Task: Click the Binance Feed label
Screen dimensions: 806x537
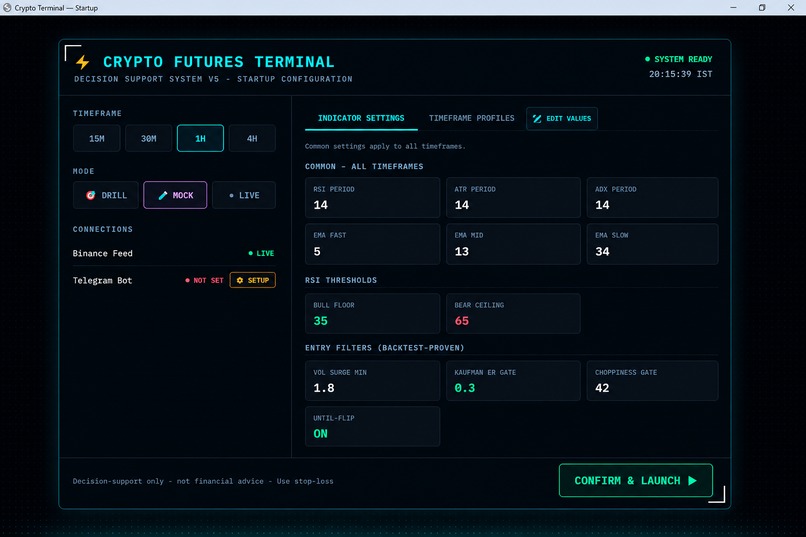Action: [x=103, y=253]
